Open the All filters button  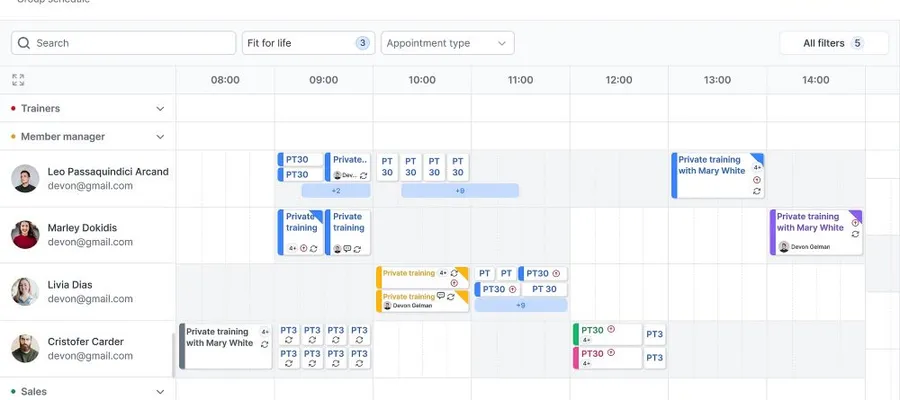click(x=833, y=43)
